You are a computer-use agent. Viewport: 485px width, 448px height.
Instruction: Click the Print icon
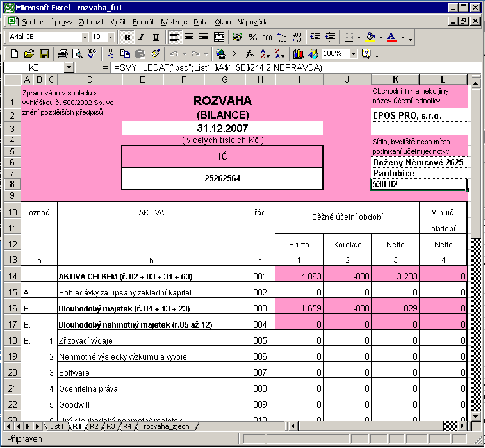pyautogui.click(x=62, y=54)
